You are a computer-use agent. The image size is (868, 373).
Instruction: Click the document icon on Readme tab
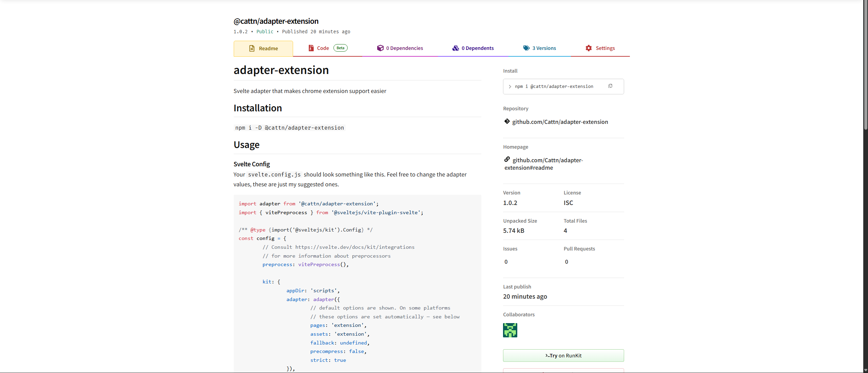[x=252, y=48]
